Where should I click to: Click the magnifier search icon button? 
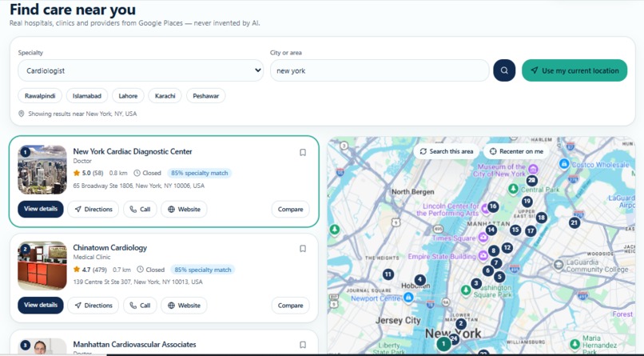[x=504, y=70]
